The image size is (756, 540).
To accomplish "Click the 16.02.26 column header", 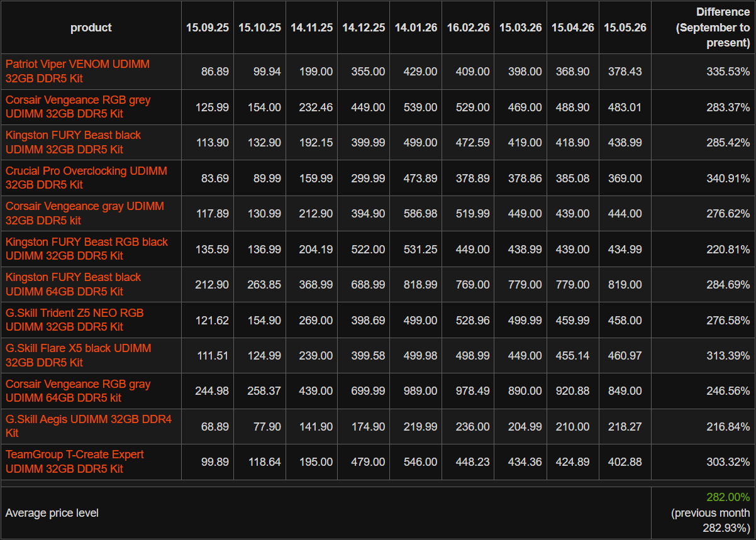I will click(469, 28).
